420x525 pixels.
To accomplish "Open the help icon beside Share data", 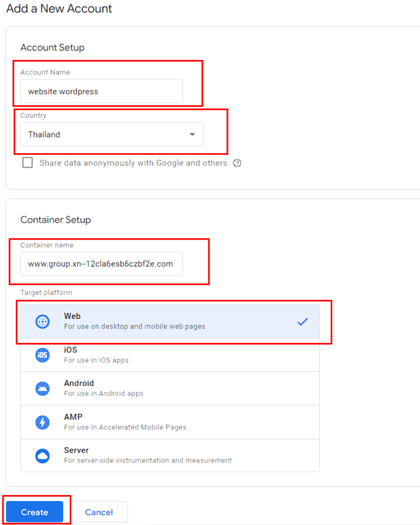I will [x=237, y=163].
